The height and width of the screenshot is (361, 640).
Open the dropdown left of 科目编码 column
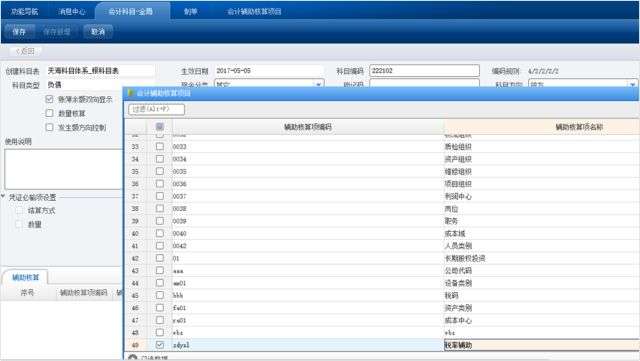tap(318, 85)
